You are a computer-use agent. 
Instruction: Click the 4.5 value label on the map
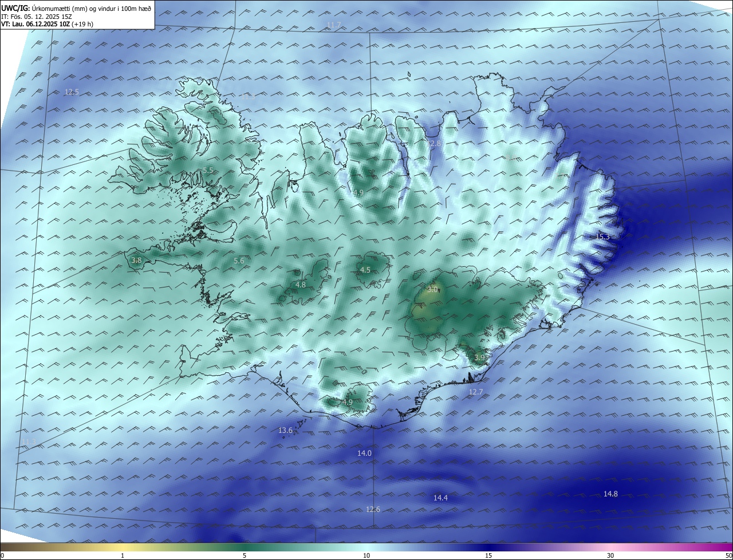(x=365, y=270)
